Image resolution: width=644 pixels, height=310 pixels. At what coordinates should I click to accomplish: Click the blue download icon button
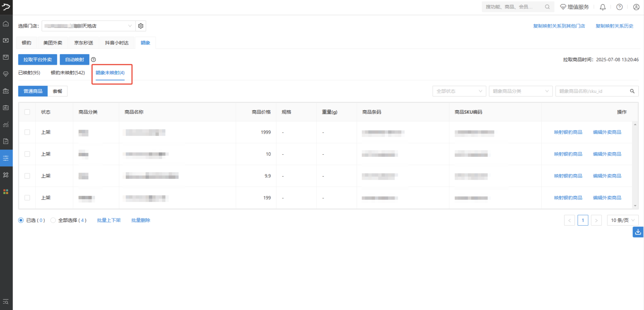click(x=638, y=232)
